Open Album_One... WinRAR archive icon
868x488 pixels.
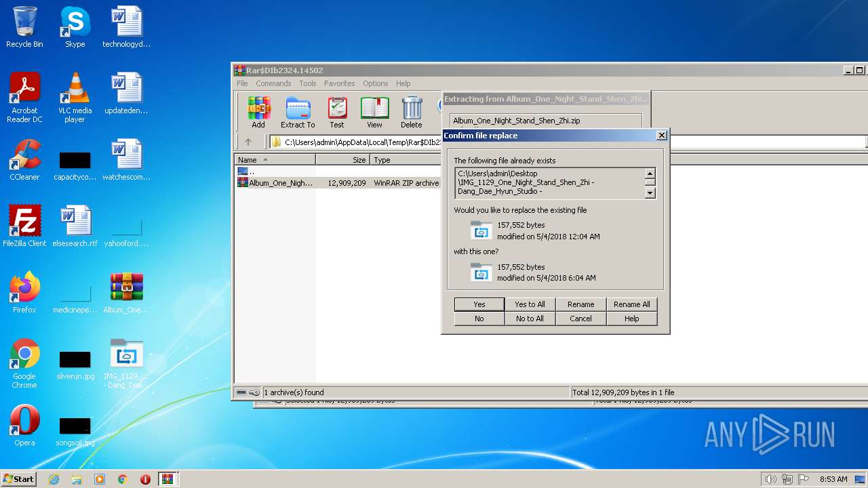127,293
